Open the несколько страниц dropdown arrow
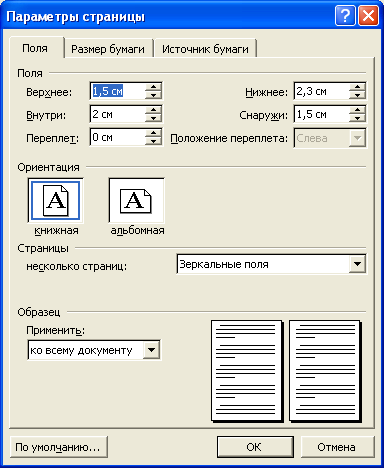384x468 pixels. pyautogui.click(x=357, y=264)
